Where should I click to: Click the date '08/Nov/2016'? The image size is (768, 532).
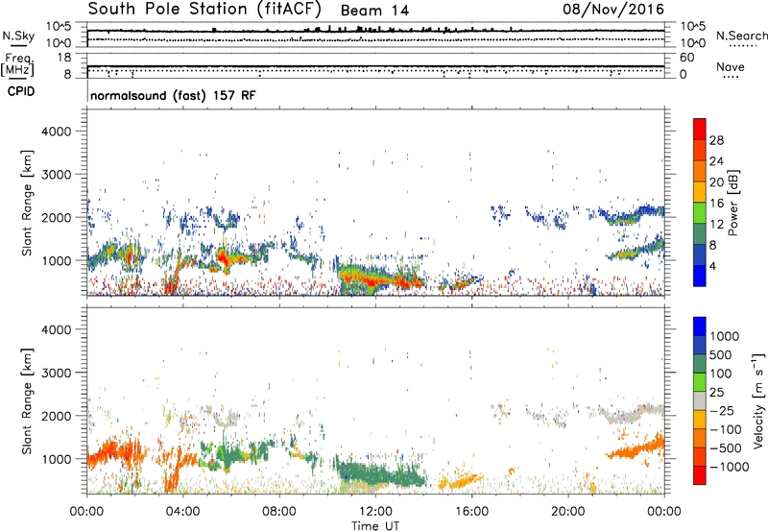(613, 9)
